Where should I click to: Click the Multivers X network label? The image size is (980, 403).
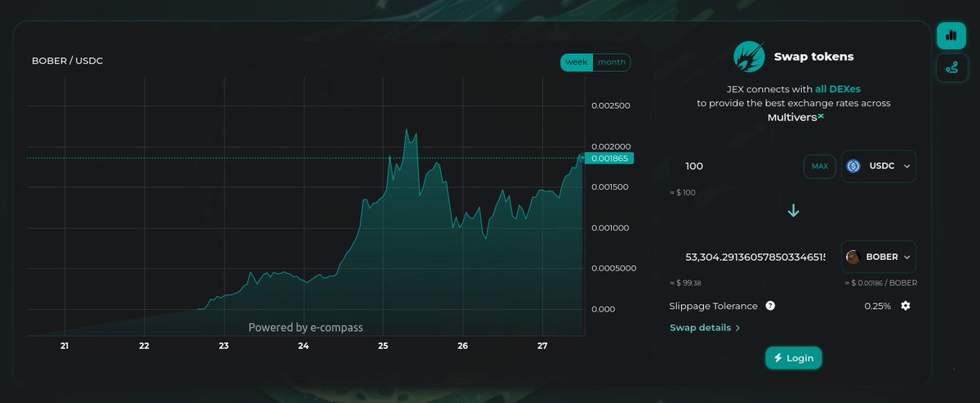point(795,118)
